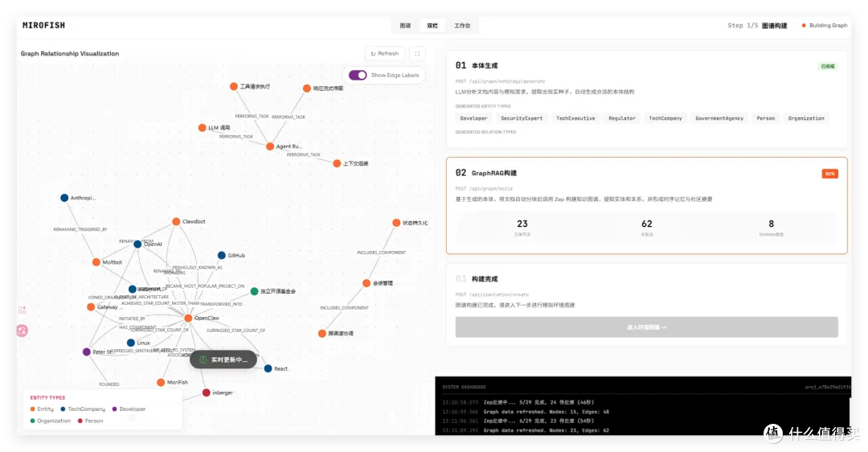This screenshot has height=452, width=868.
Task: Click the orange Entity legend swatch
Action: click(x=32, y=409)
